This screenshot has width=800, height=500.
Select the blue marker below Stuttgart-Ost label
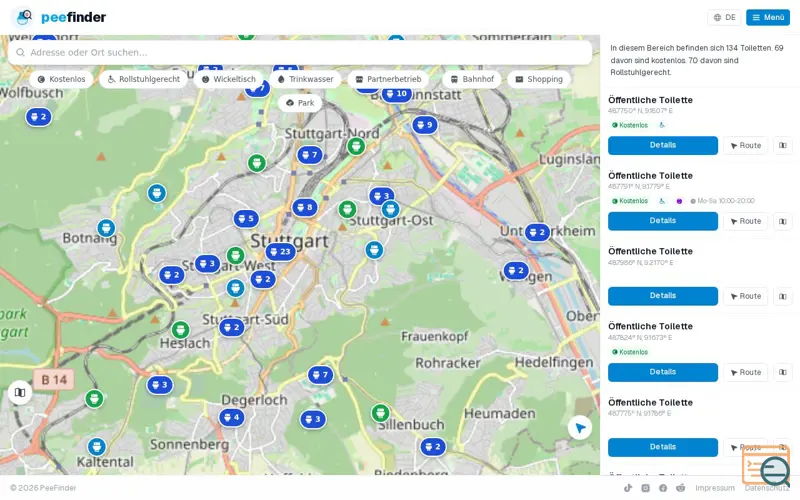pyautogui.click(x=374, y=250)
